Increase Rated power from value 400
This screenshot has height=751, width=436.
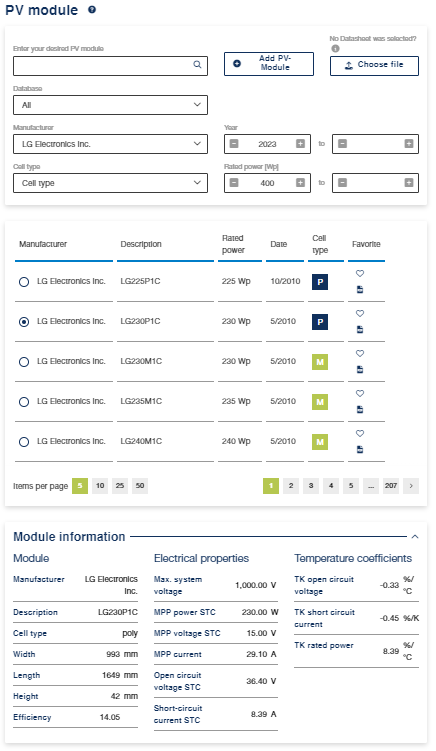click(x=300, y=183)
